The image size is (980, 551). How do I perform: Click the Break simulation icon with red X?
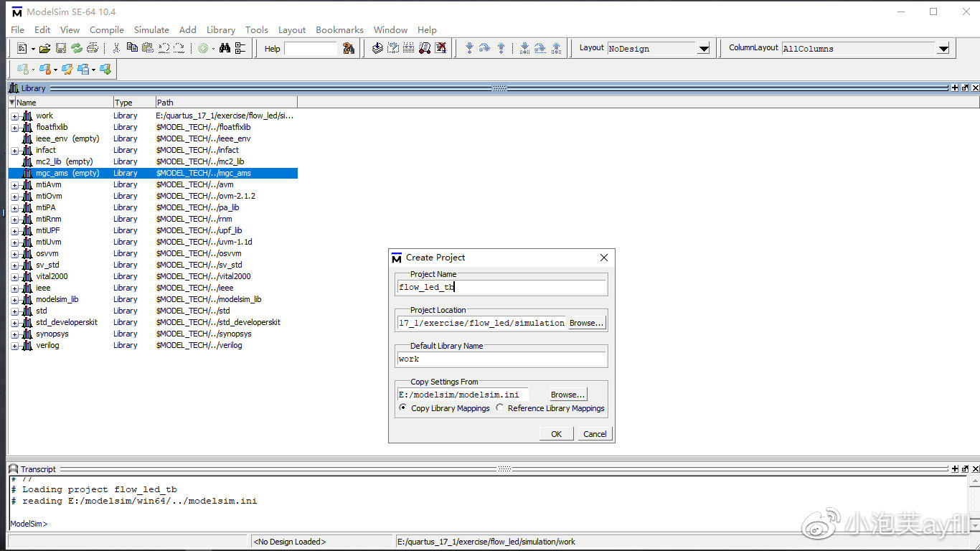[x=440, y=48]
